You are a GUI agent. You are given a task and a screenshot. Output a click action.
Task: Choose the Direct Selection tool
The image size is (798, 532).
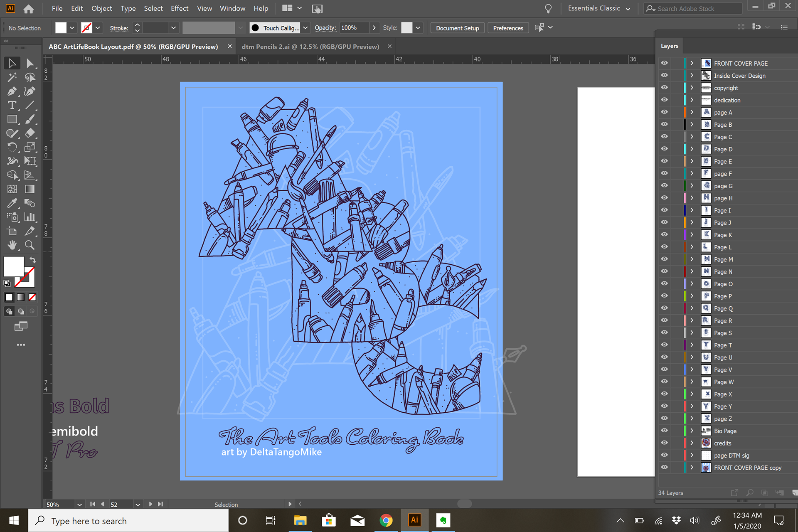pos(30,63)
